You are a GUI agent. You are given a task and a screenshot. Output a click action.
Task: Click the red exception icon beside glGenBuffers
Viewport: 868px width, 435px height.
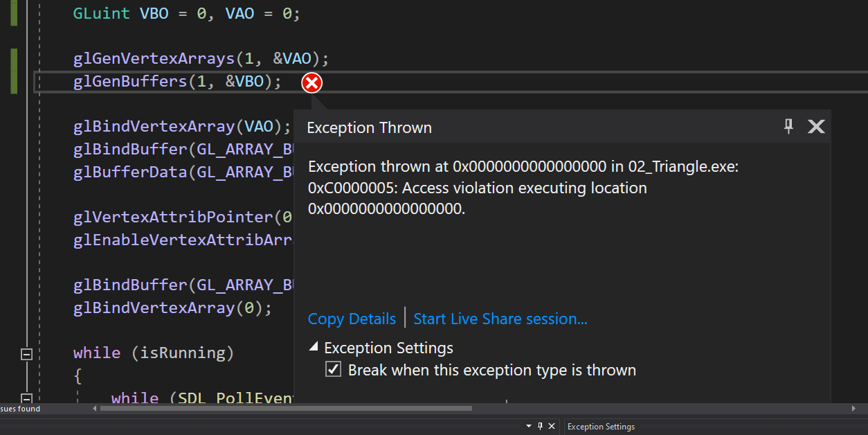point(311,82)
